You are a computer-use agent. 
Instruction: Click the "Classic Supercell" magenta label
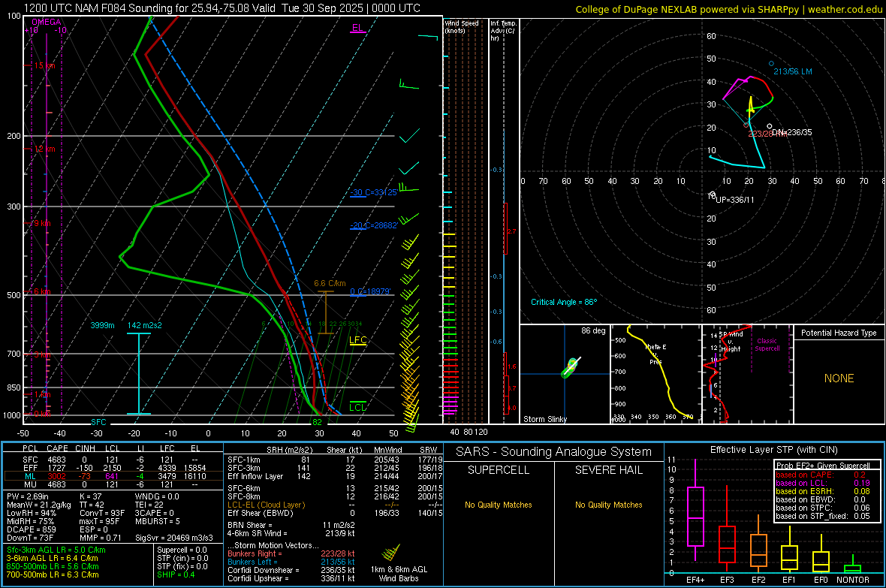coord(767,345)
